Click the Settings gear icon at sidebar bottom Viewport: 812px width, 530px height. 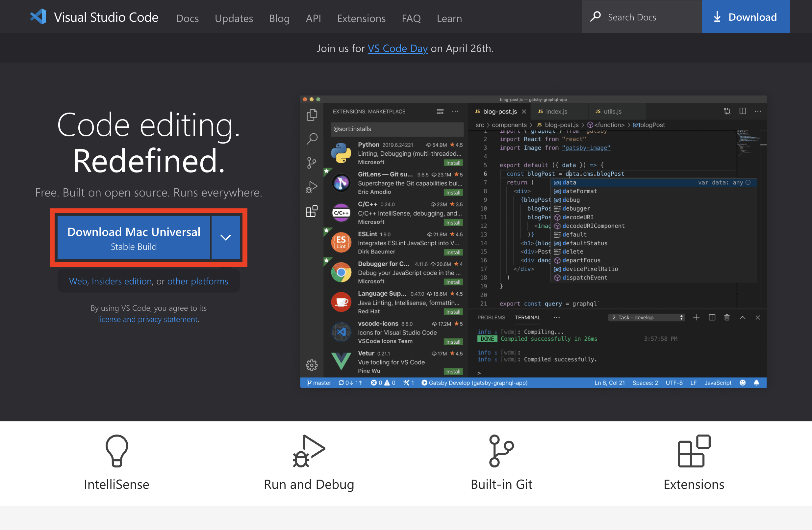(x=312, y=365)
